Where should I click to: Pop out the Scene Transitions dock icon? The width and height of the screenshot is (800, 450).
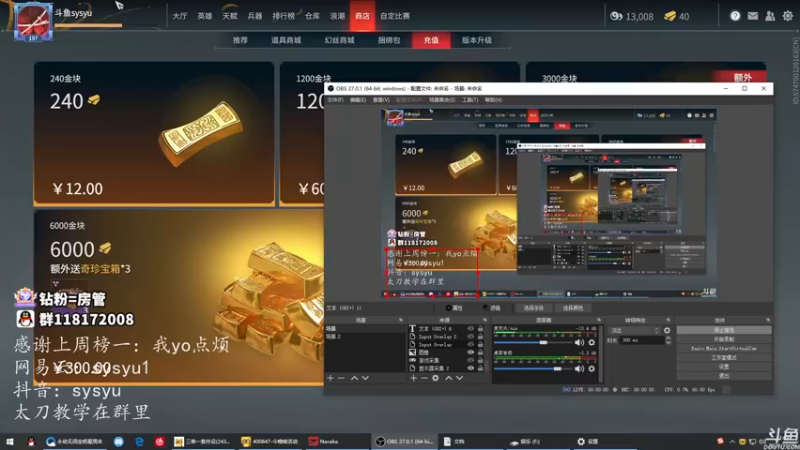click(668, 320)
